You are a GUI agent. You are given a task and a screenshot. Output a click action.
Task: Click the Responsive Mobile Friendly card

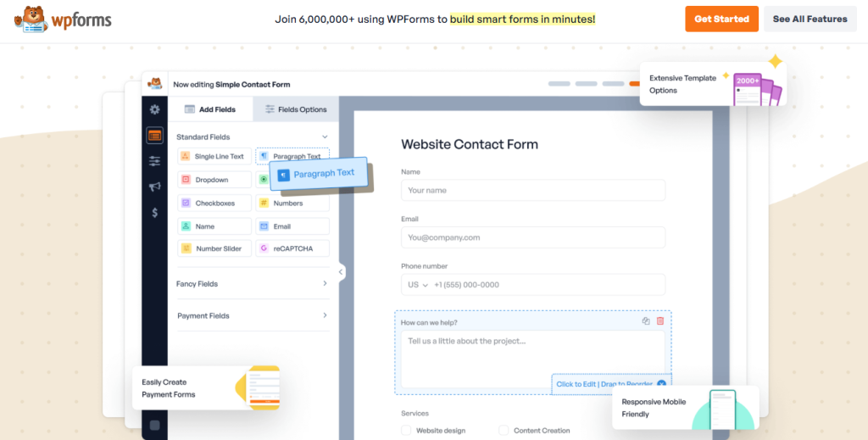click(685, 407)
